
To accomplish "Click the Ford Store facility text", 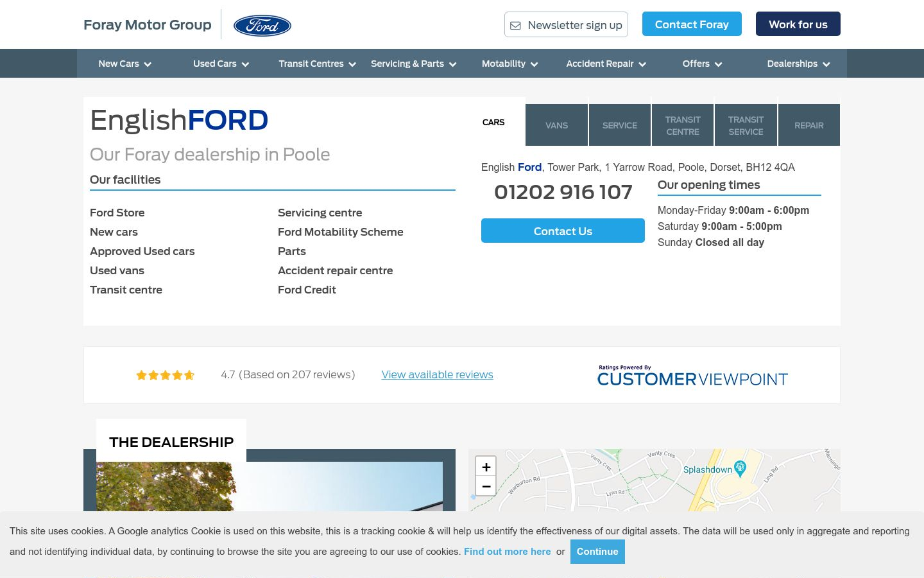I will tap(117, 213).
